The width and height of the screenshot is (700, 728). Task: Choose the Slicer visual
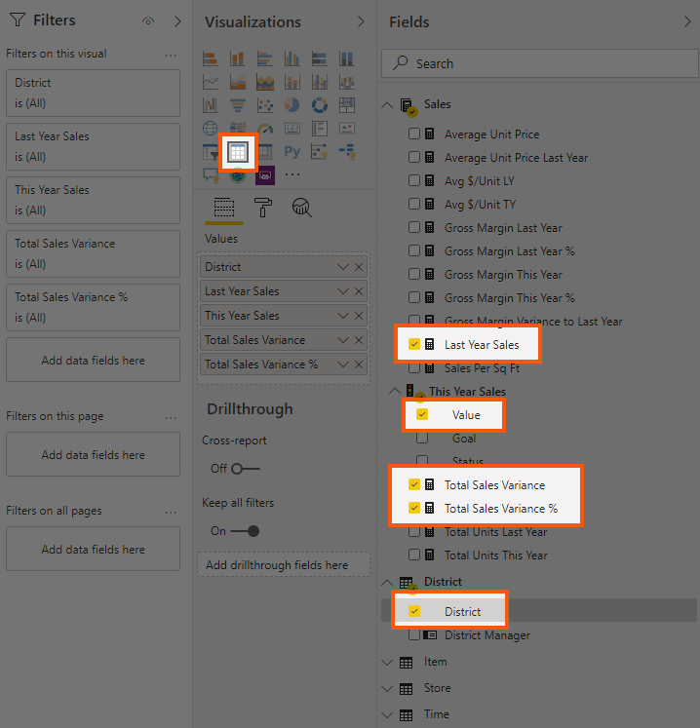pos(211,152)
